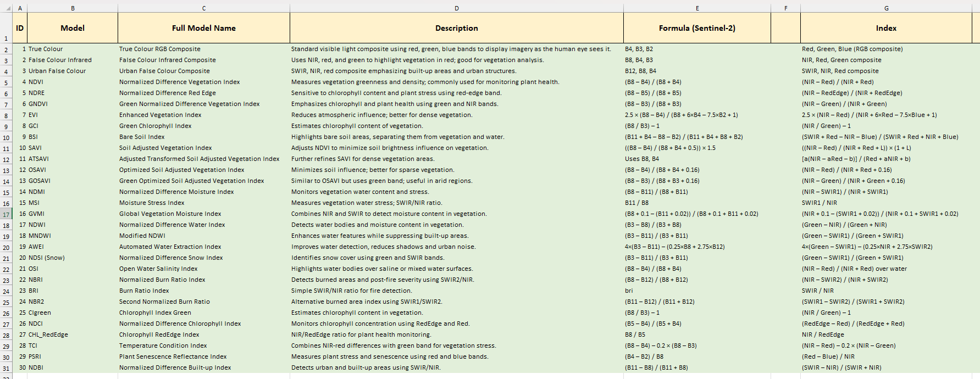
Task: Click 'Soil Adjusted Vegetation Index' cell
Action: pos(204,148)
